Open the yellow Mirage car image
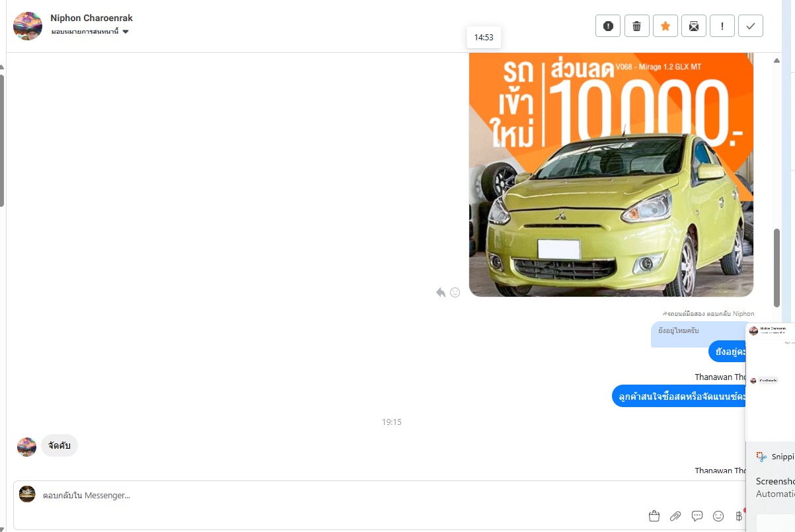 [x=611, y=174]
